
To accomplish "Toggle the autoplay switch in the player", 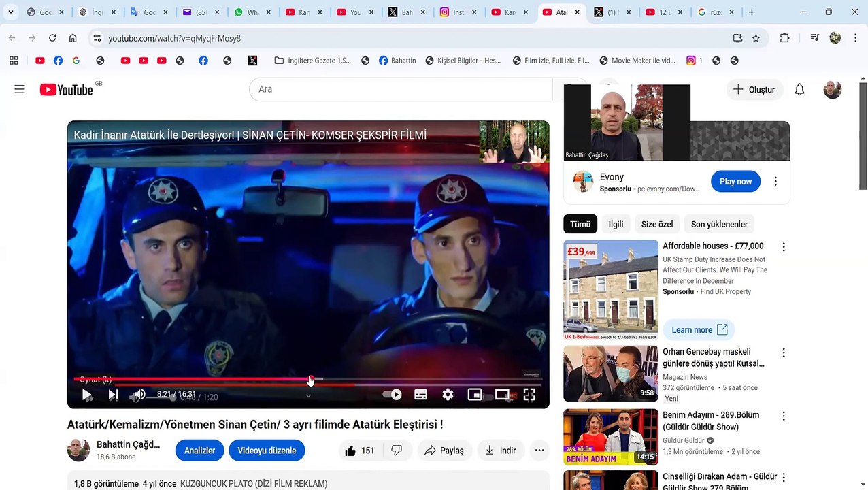I will pos(393,395).
